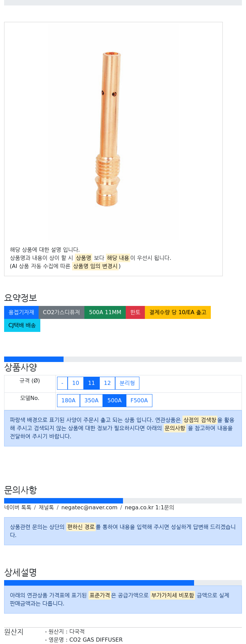Select the 분리형 size option
246x644 pixels.
127,383
